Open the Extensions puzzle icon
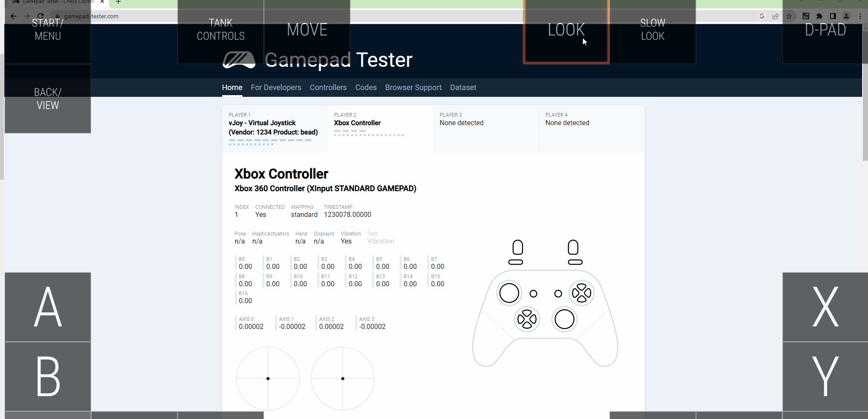This screenshot has height=419, width=868. click(x=819, y=16)
